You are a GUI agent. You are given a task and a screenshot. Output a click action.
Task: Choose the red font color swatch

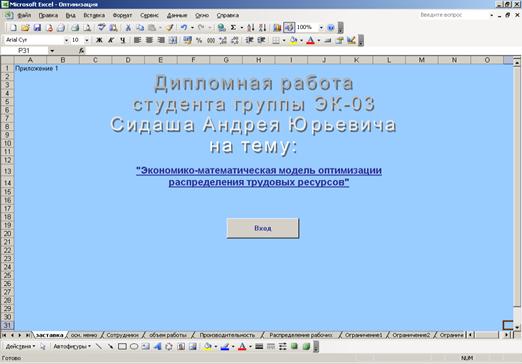pyautogui.click(x=310, y=40)
